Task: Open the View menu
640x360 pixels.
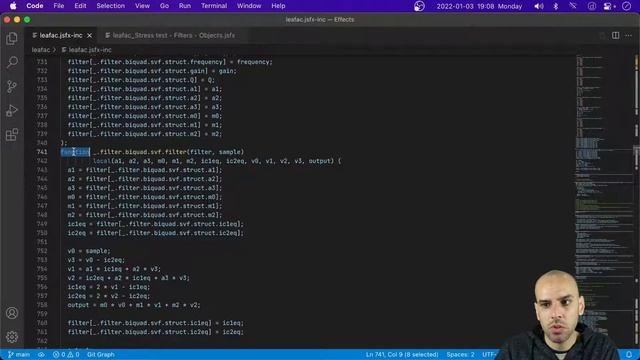Action: tap(142, 6)
